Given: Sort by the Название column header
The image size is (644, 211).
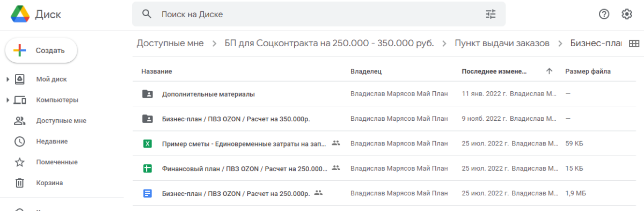Looking at the screenshot, I should pos(157,71).
